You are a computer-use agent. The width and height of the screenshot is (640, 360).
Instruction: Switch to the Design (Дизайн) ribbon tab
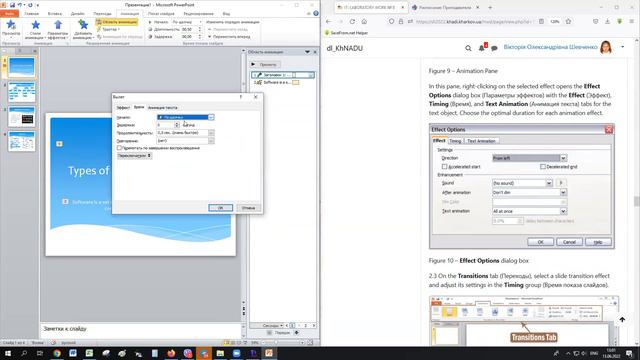78,13
